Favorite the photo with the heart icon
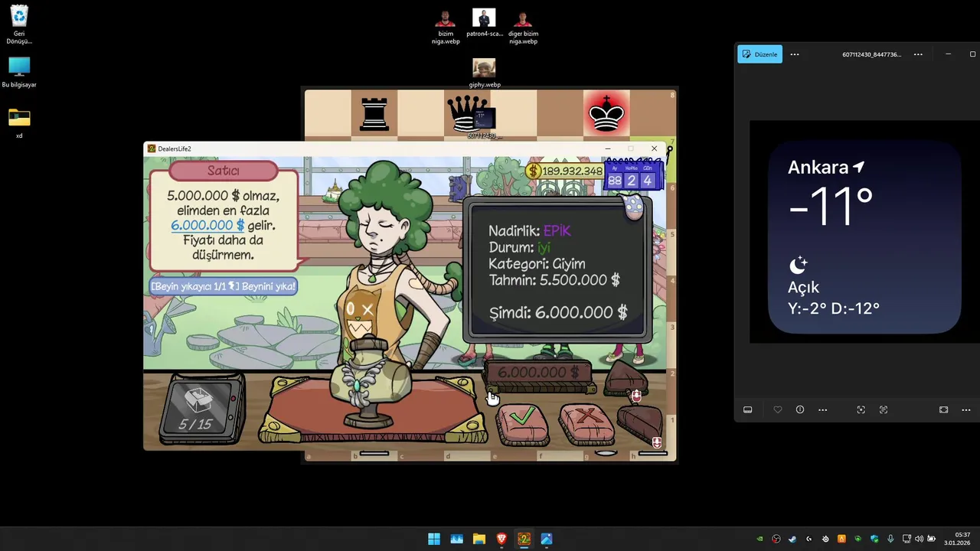Screen dimensions: 980x551 coord(778,410)
